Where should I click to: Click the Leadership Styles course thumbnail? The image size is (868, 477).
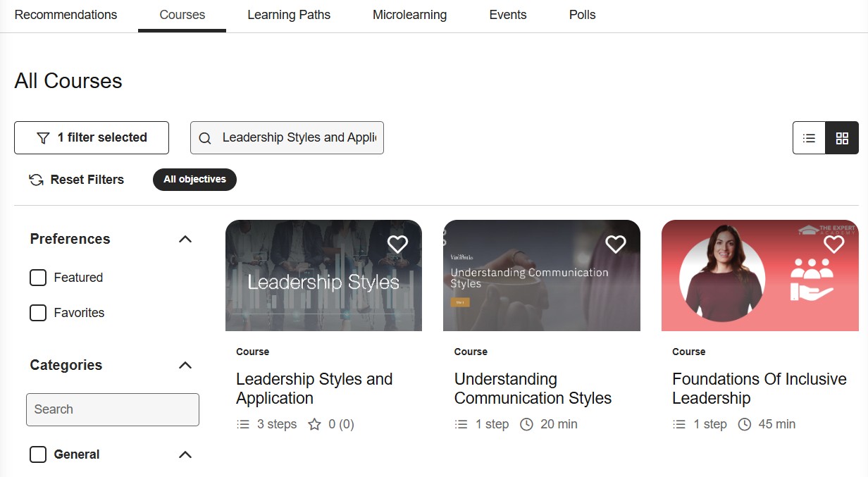(323, 275)
